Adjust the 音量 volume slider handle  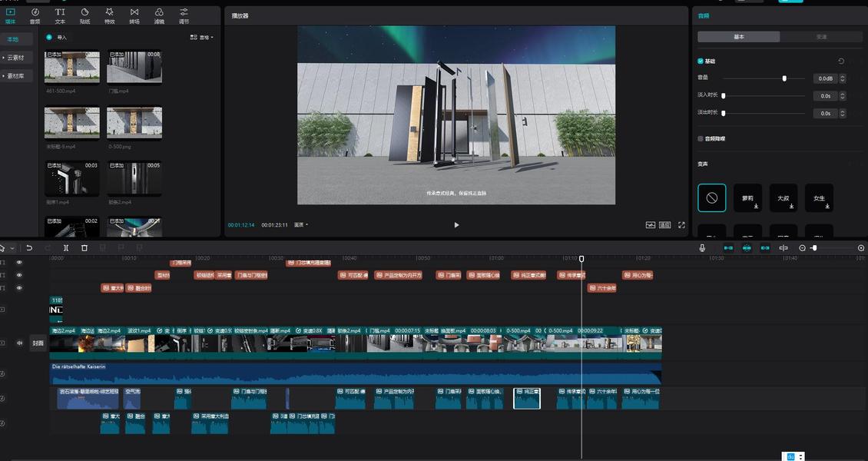coord(784,78)
